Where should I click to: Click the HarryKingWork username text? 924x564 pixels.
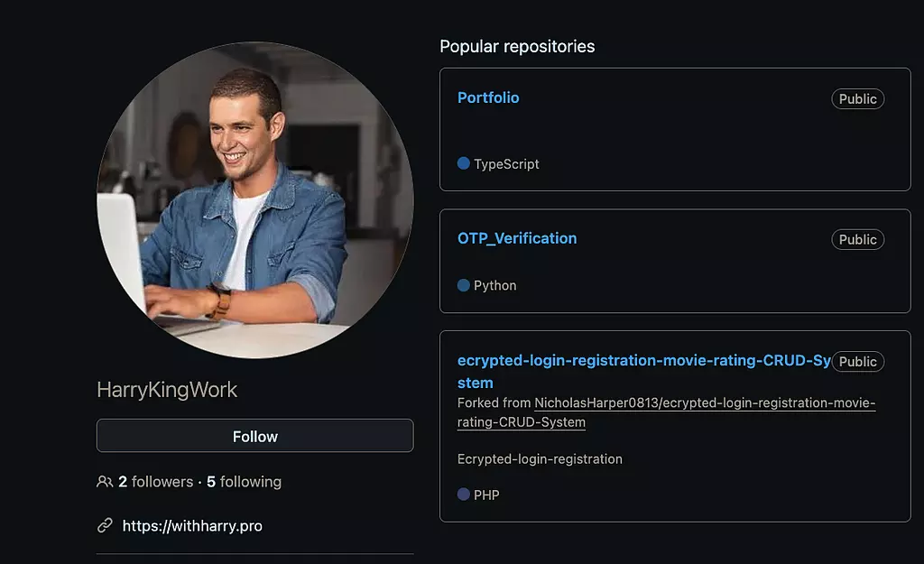click(167, 390)
